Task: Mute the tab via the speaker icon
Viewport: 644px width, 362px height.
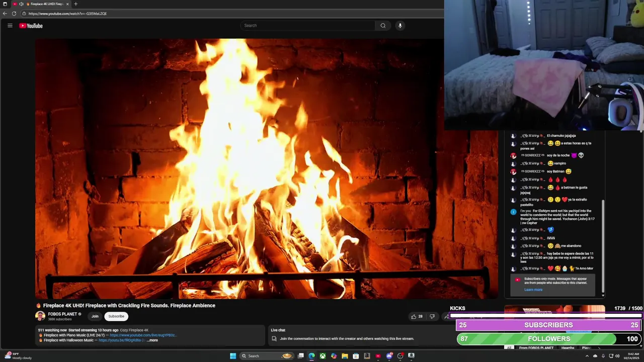Action: click(x=21, y=4)
